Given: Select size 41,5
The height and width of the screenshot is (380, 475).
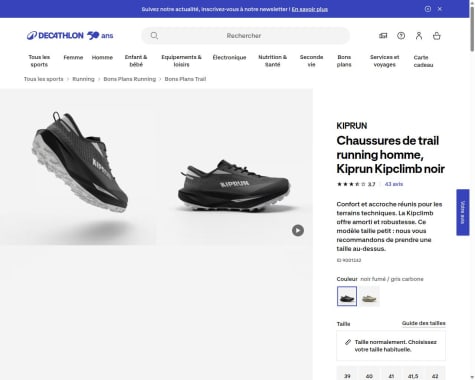Looking at the screenshot, I should pos(413,374).
